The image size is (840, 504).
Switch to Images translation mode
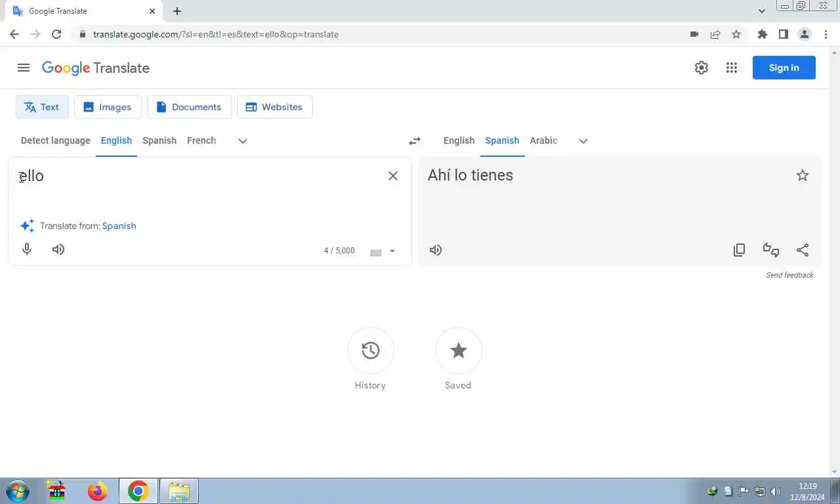(x=108, y=107)
